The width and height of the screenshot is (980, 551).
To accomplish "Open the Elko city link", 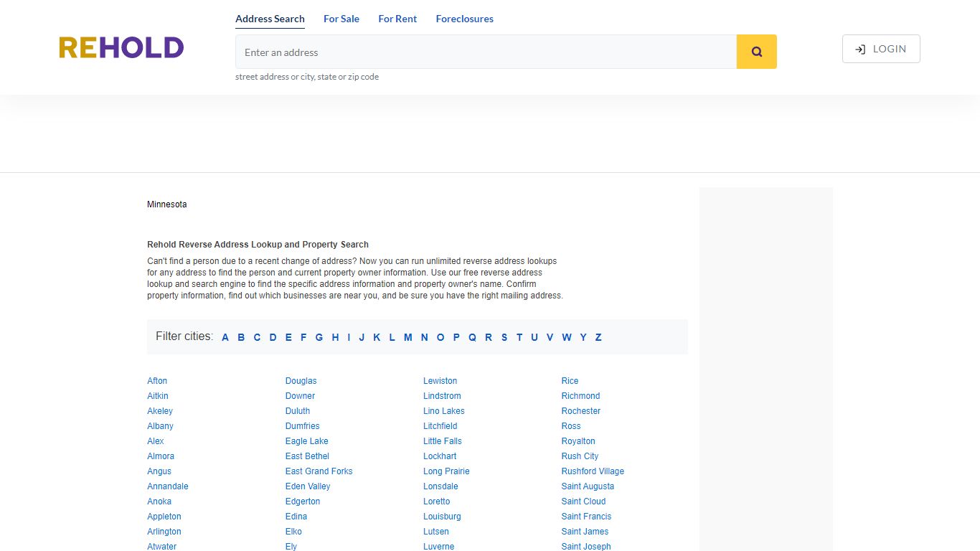I will tap(293, 532).
